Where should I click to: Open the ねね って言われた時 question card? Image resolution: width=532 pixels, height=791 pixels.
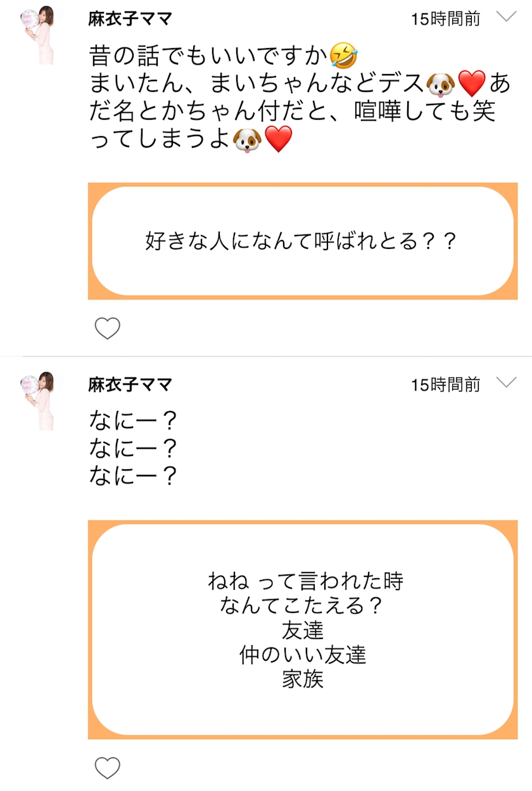(301, 630)
